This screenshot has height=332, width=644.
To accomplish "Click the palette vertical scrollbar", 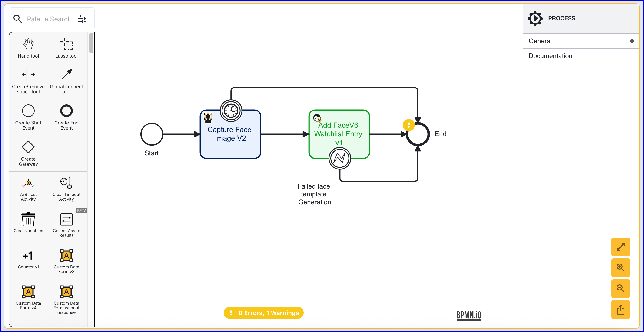I will [x=91, y=43].
